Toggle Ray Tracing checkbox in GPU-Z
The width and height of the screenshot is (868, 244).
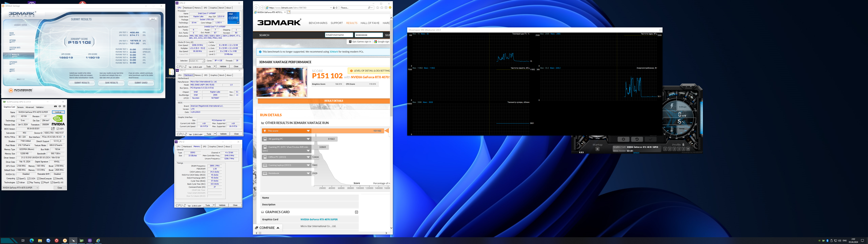tap(29, 183)
